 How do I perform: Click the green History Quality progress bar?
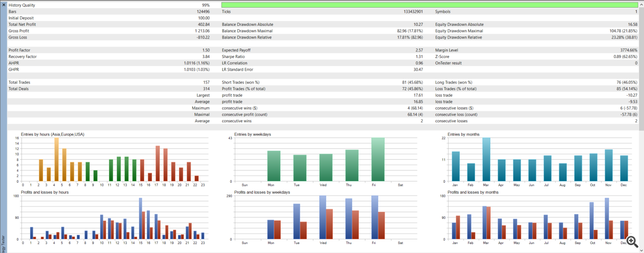[x=430, y=5]
